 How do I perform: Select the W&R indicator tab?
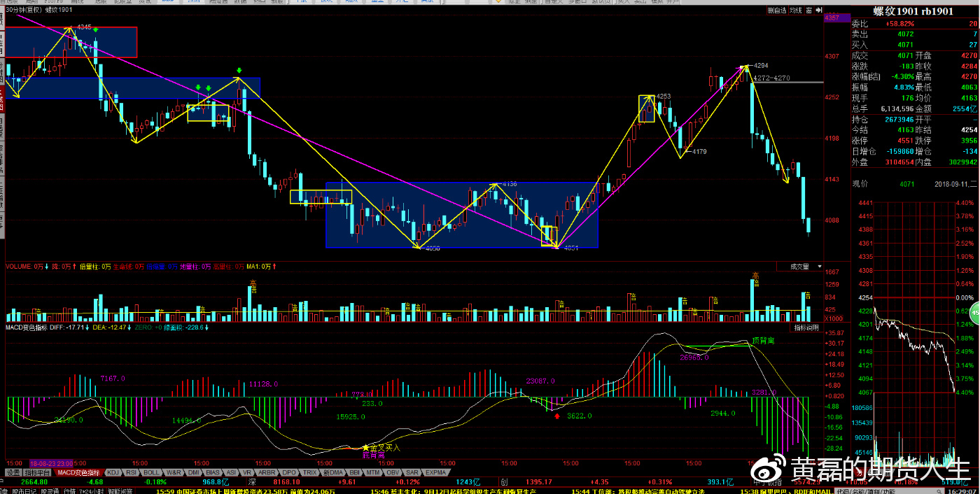click(174, 472)
